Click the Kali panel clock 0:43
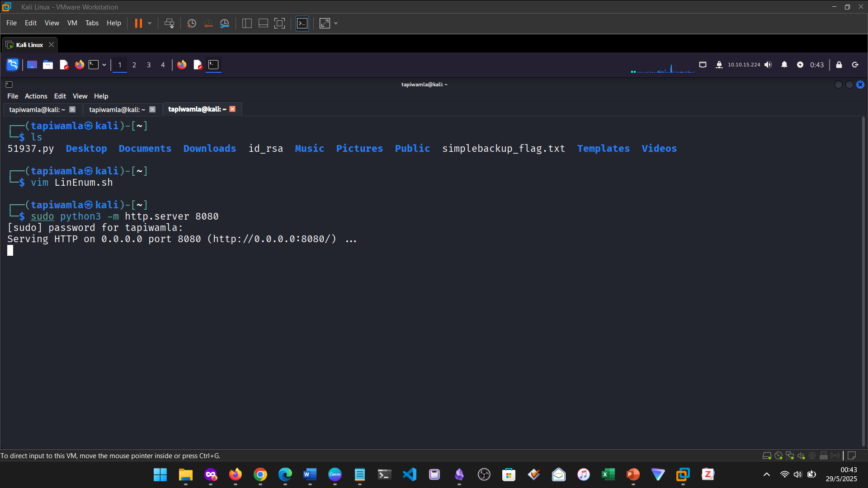868x488 pixels. (x=817, y=65)
